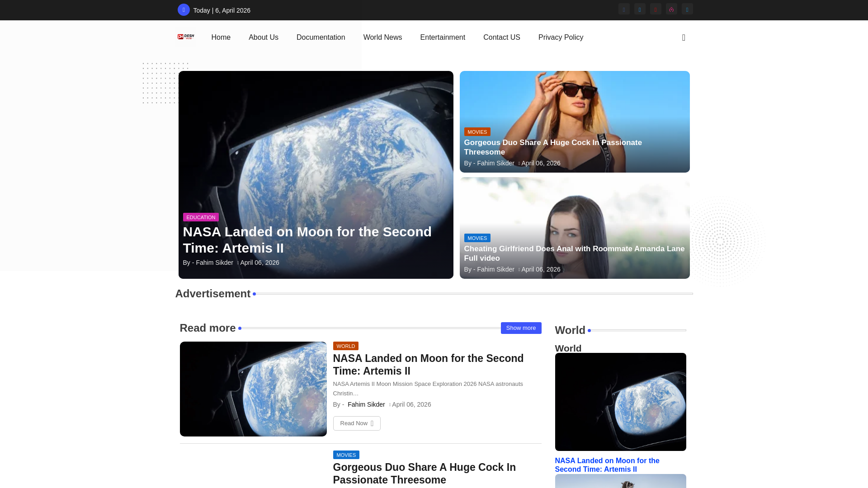The height and width of the screenshot is (488, 868).
Task: Click Fahim Sikder under the featured NASA headline
Action: pos(214,263)
